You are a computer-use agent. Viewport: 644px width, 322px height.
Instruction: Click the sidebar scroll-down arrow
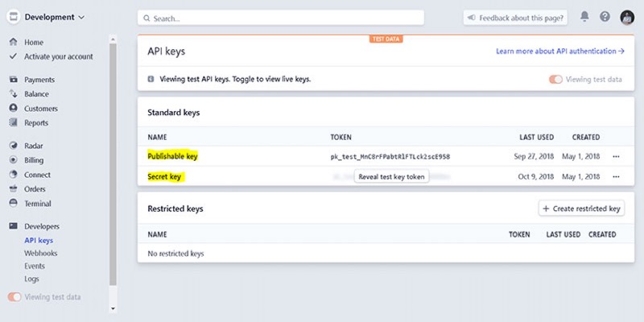113,309
